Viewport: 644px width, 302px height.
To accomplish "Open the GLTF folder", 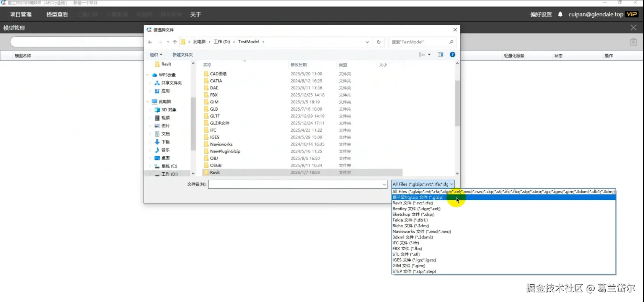I will click(x=215, y=116).
